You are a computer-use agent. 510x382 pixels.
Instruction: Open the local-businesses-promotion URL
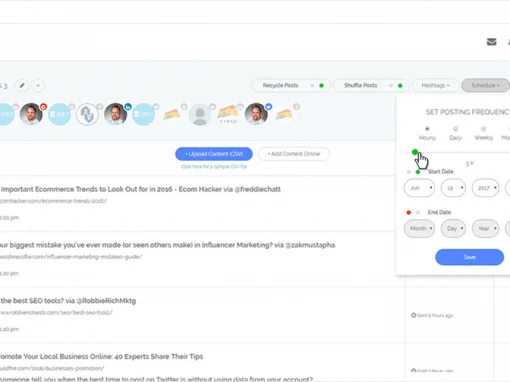click(52, 368)
